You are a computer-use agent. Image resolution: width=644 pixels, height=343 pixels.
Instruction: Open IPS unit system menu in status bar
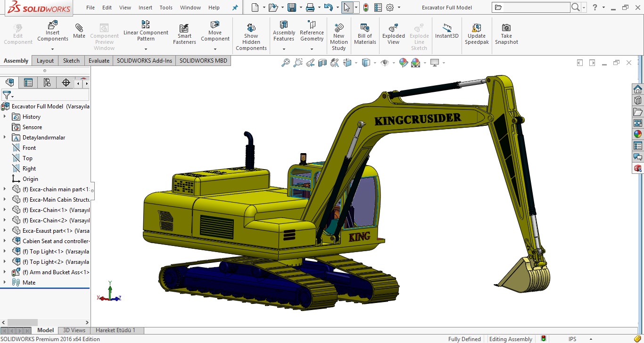click(x=572, y=339)
